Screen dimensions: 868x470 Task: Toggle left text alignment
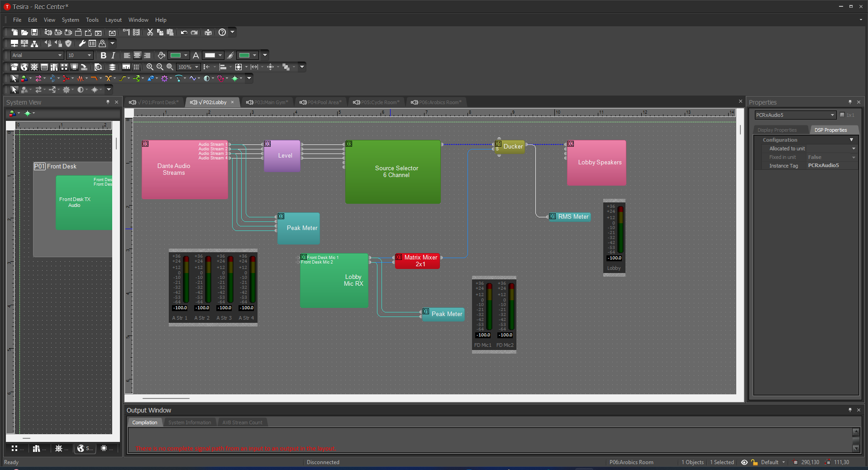(127, 55)
